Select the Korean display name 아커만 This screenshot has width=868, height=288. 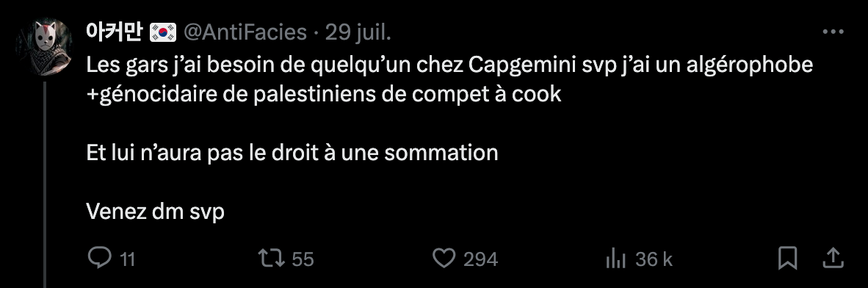pyautogui.click(x=115, y=32)
